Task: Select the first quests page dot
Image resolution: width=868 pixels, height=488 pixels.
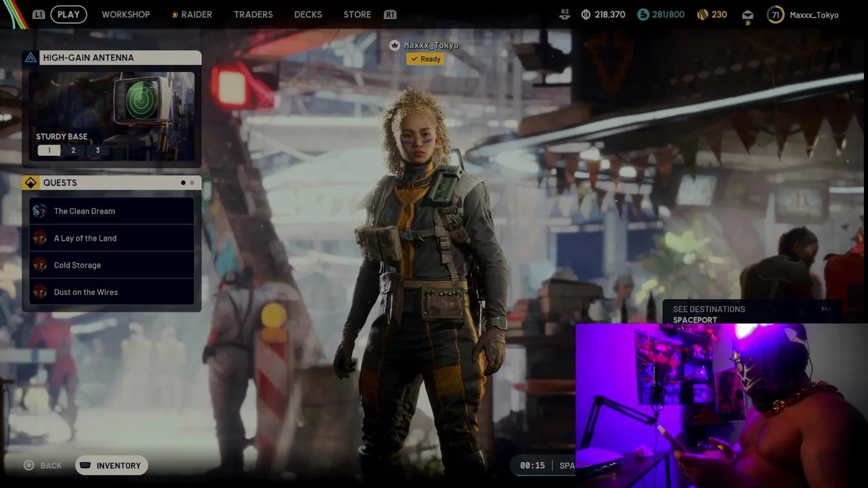Action: [x=183, y=182]
